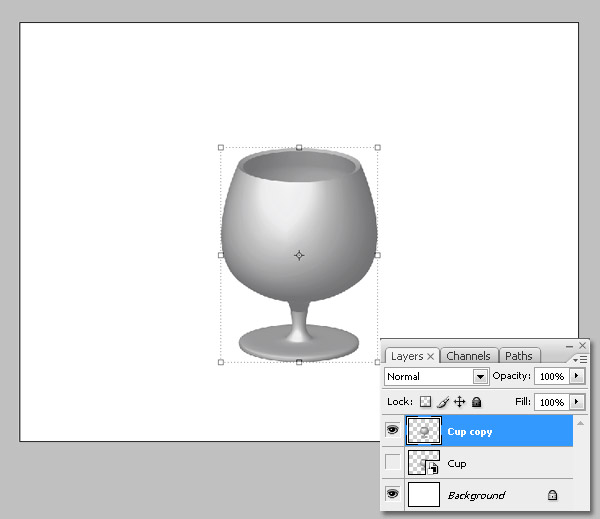Open the Layers panel options menu
The image size is (600, 519).
pyautogui.click(x=580, y=359)
